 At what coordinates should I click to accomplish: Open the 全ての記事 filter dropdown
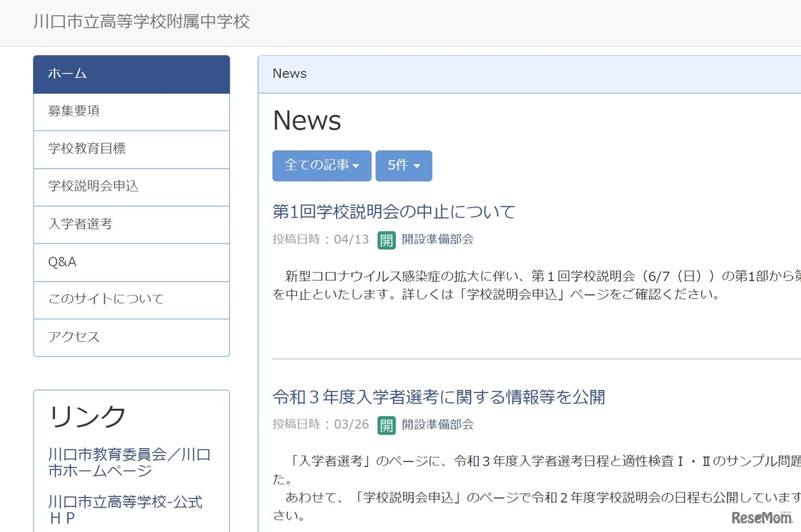(321, 165)
